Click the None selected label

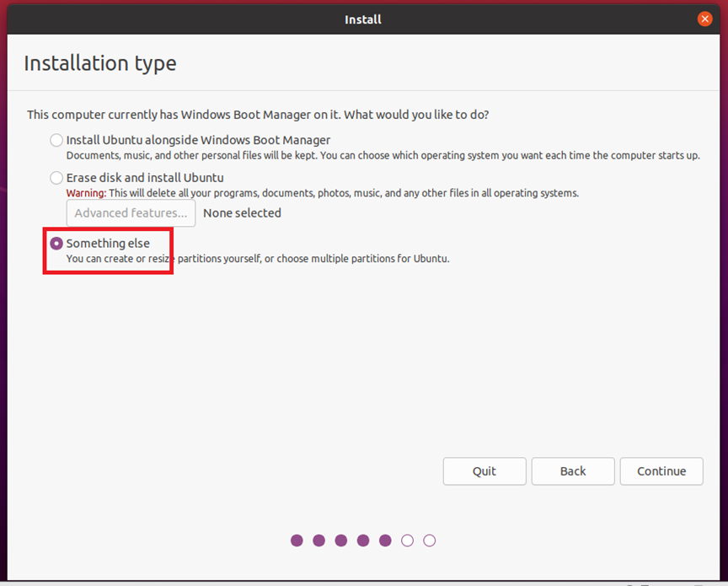(x=242, y=213)
